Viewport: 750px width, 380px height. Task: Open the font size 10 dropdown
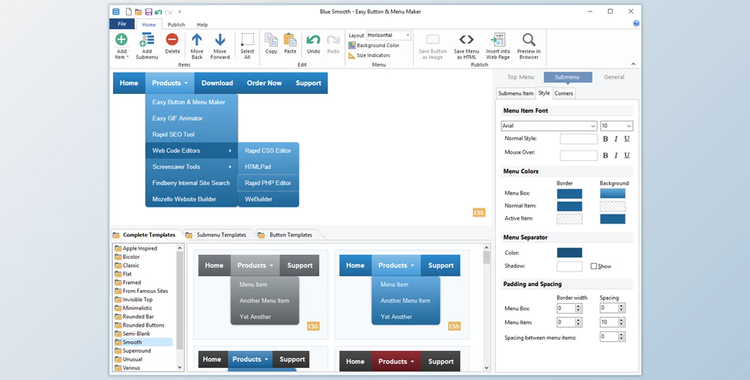point(617,126)
